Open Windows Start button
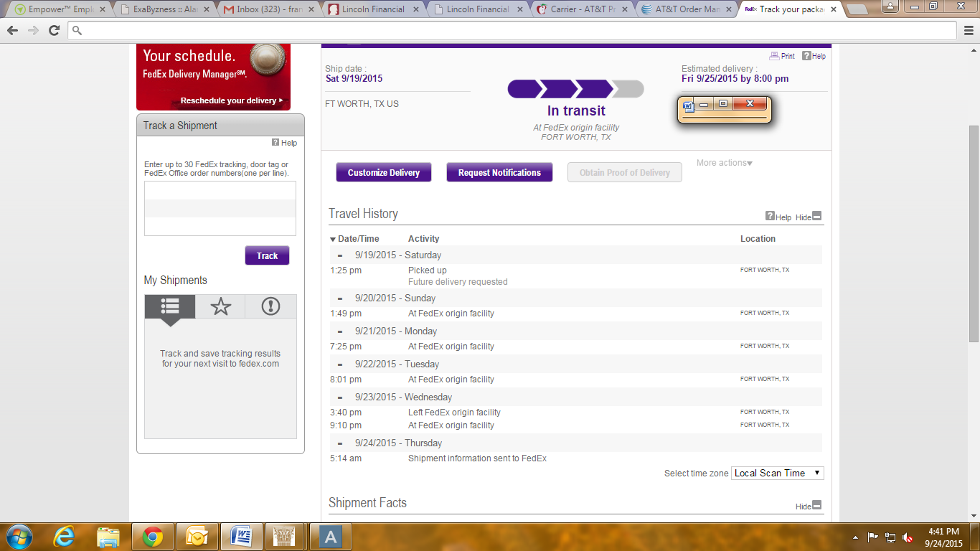This screenshot has height=551, width=980. pyautogui.click(x=19, y=536)
